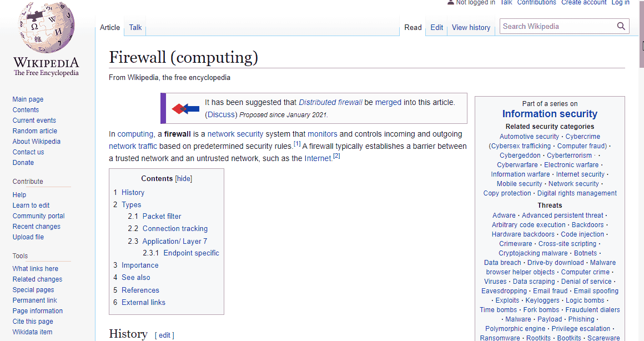Click Privilege escalation link
The height and width of the screenshot is (341, 644).
tap(581, 329)
